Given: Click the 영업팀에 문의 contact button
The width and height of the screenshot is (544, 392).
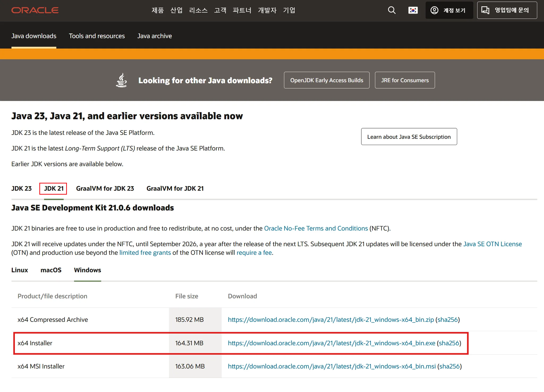Looking at the screenshot, I should 507,10.
